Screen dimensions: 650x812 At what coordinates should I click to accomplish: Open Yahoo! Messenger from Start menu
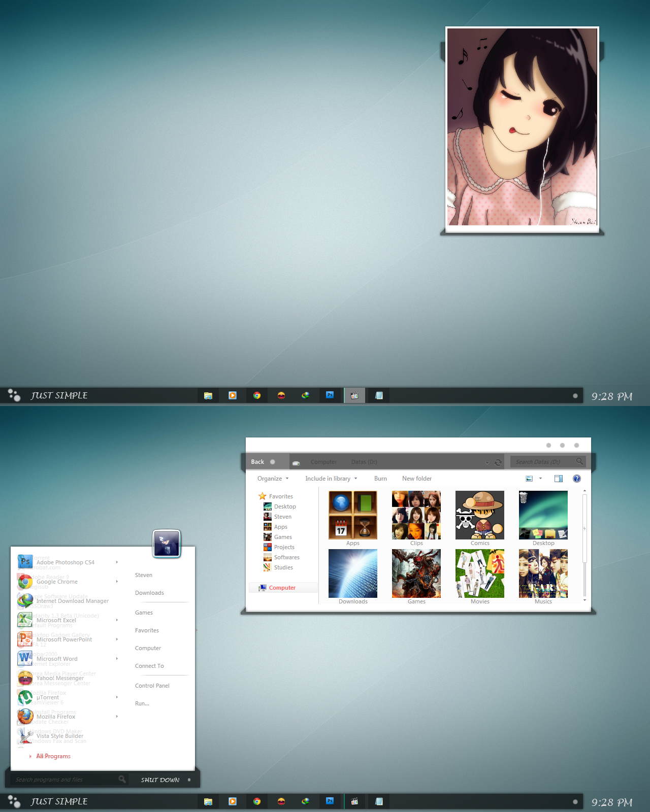60,678
